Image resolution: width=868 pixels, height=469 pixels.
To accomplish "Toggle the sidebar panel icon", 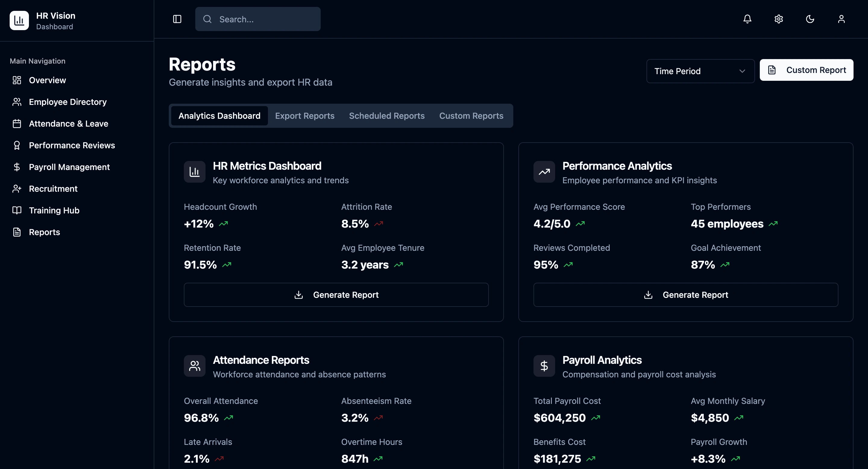I will coord(177,19).
